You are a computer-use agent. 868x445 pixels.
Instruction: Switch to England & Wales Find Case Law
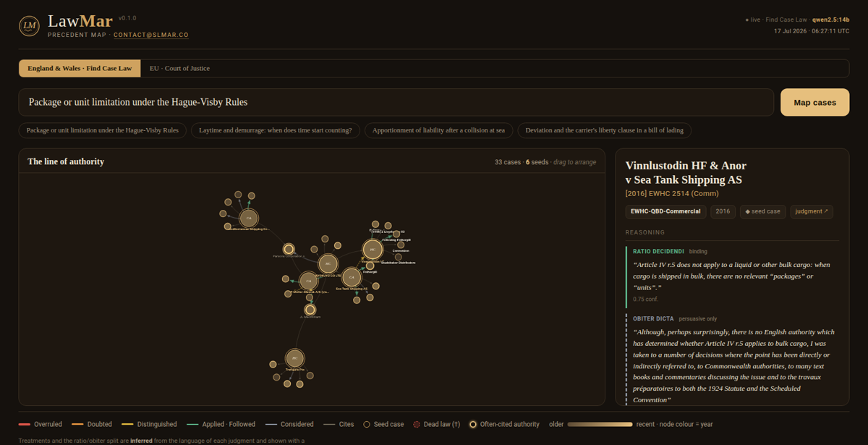click(x=80, y=68)
